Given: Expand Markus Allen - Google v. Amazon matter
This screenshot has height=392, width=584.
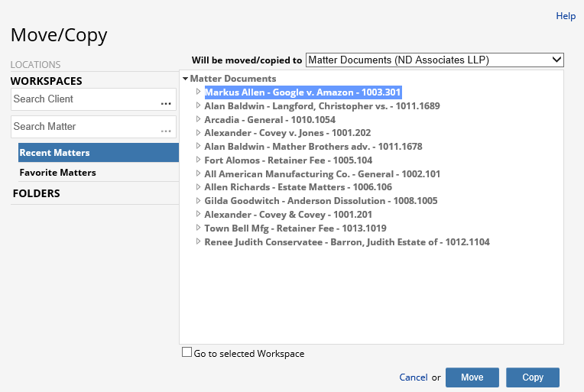Looking at the screenshot, I should point(198,92).
